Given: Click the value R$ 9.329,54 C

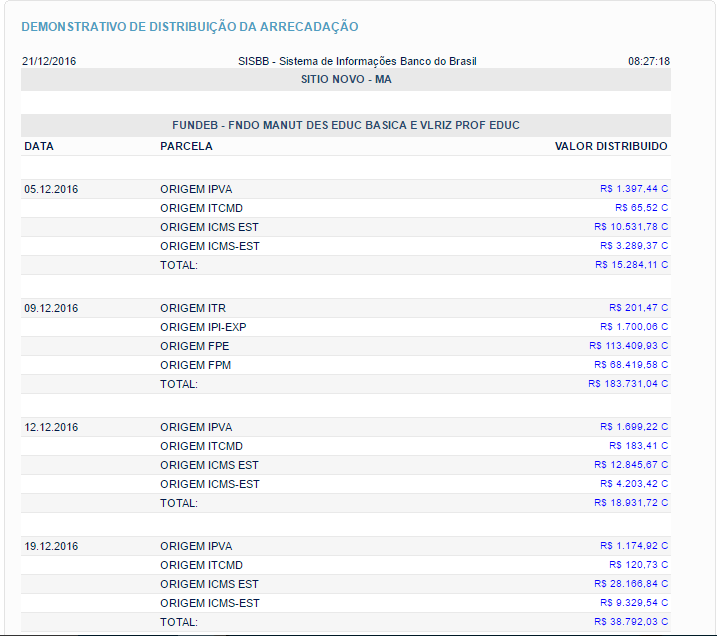Looking at the screenshot, I should point(634,602).
